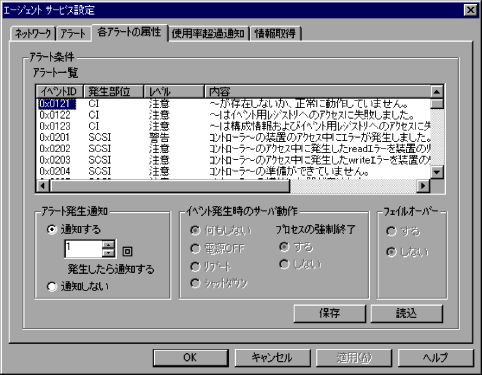Click the コントローラ～の準備ができていません message

[289, 171]
